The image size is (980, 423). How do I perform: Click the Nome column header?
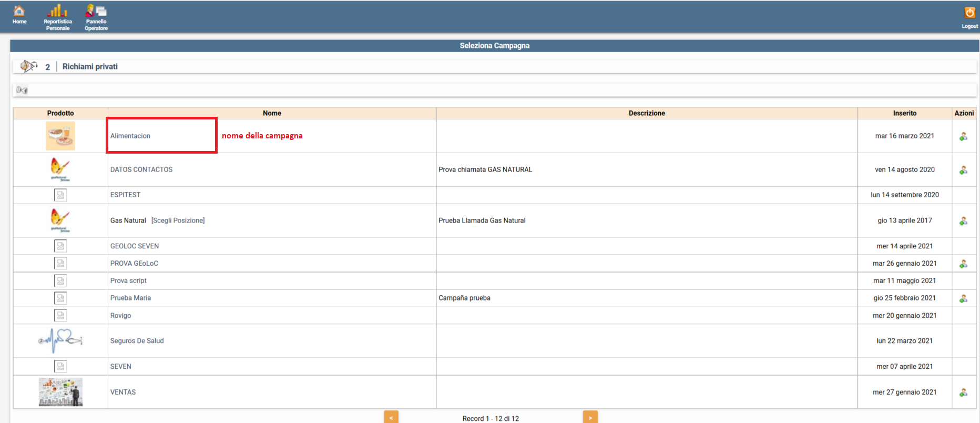point(272,113)
